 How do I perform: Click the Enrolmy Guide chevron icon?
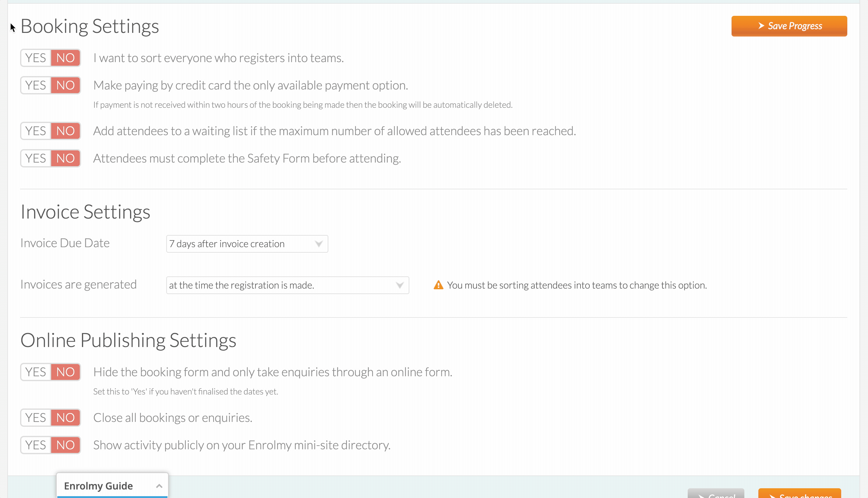point(159,486)
